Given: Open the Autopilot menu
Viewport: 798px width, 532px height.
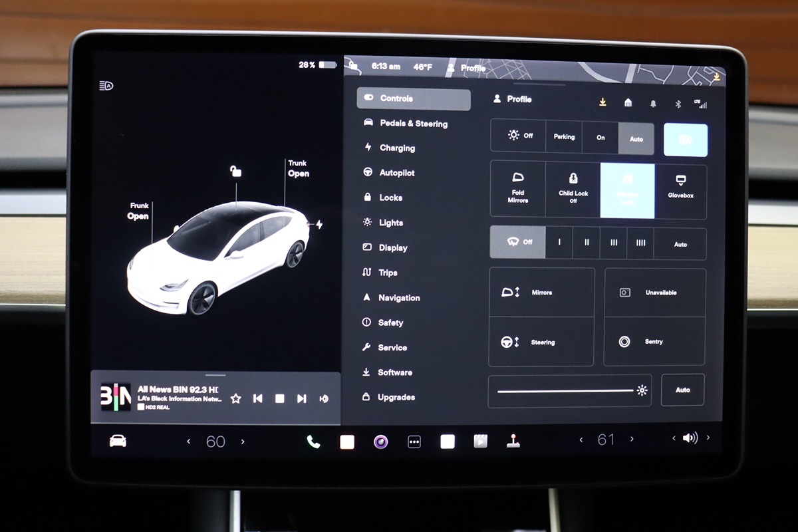Looking at the screenshot, I should coord(396,173).
